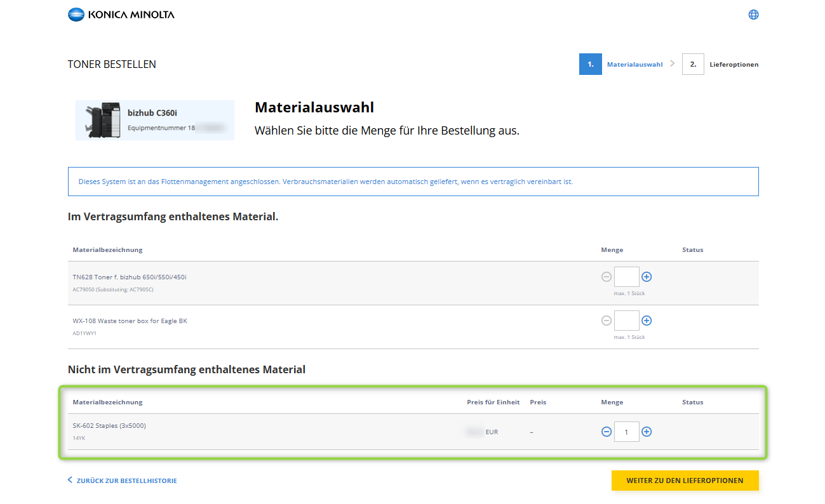
Task: Click the Preis für Einheit column header
Action: [x=493, y=402]
